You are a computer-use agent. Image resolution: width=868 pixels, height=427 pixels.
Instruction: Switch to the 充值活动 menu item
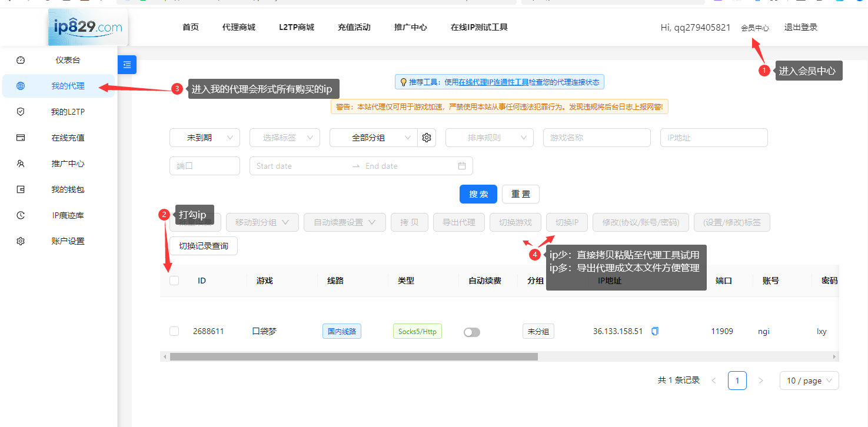(x=354, y=26)
